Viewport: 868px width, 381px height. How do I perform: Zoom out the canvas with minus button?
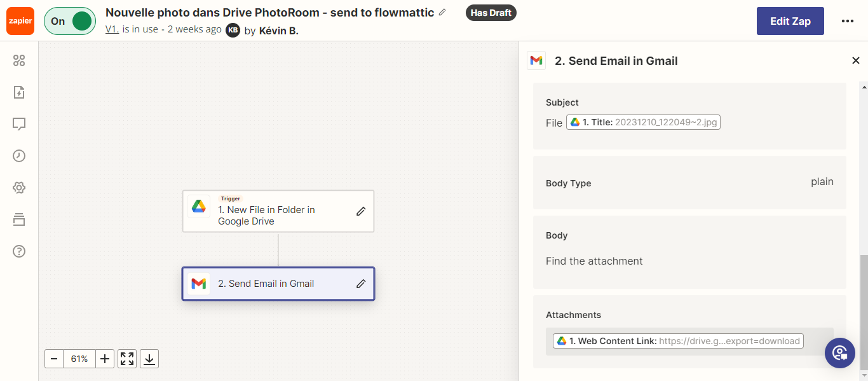pyautogui.click(x=54, y=359)
